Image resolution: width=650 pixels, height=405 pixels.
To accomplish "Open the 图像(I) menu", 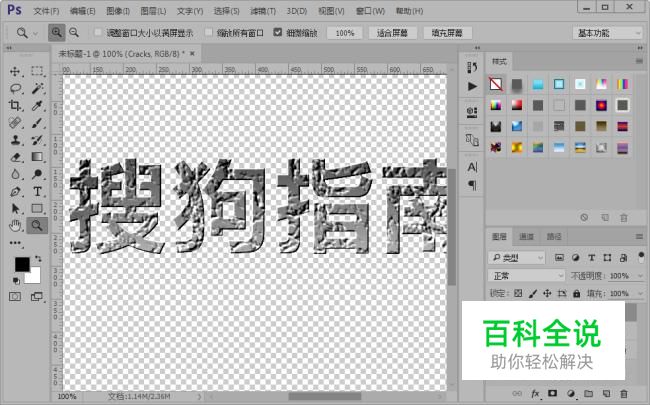I will [x=118, y=11].
